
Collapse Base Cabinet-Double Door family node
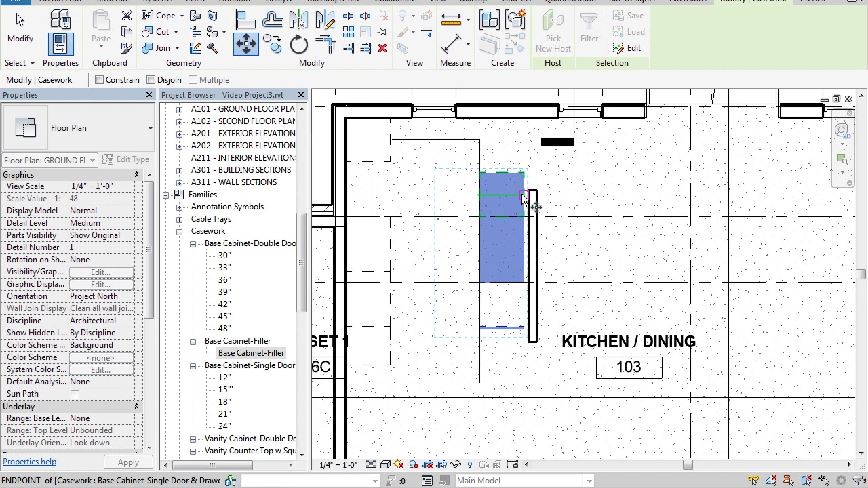193,243
